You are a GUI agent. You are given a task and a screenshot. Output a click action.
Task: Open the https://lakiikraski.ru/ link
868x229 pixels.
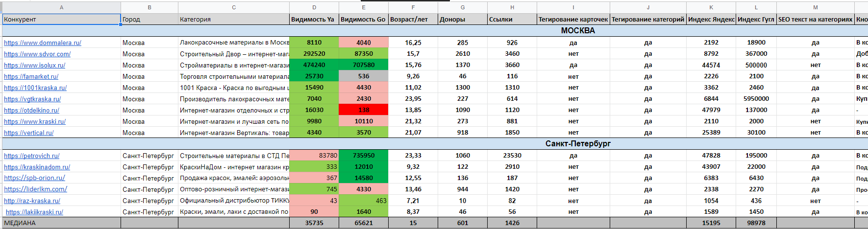(x=34, y=212)
